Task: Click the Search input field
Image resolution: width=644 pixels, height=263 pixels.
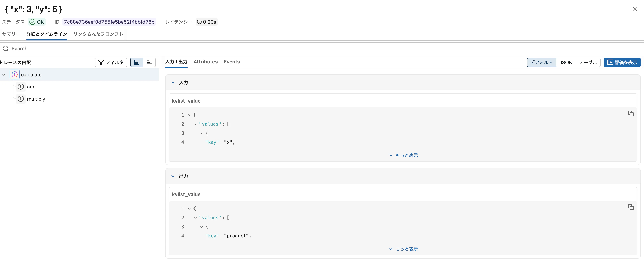Action: 150,49
